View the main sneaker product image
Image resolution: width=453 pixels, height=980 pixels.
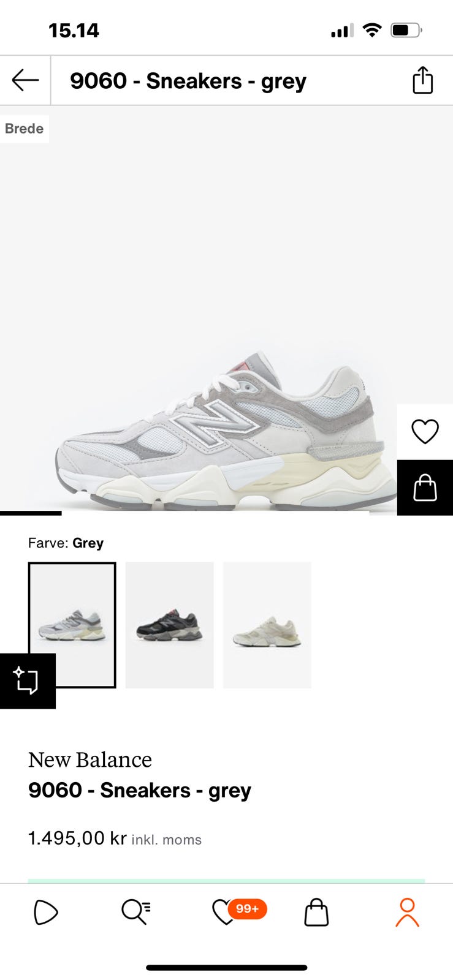(x=226, y=309)
